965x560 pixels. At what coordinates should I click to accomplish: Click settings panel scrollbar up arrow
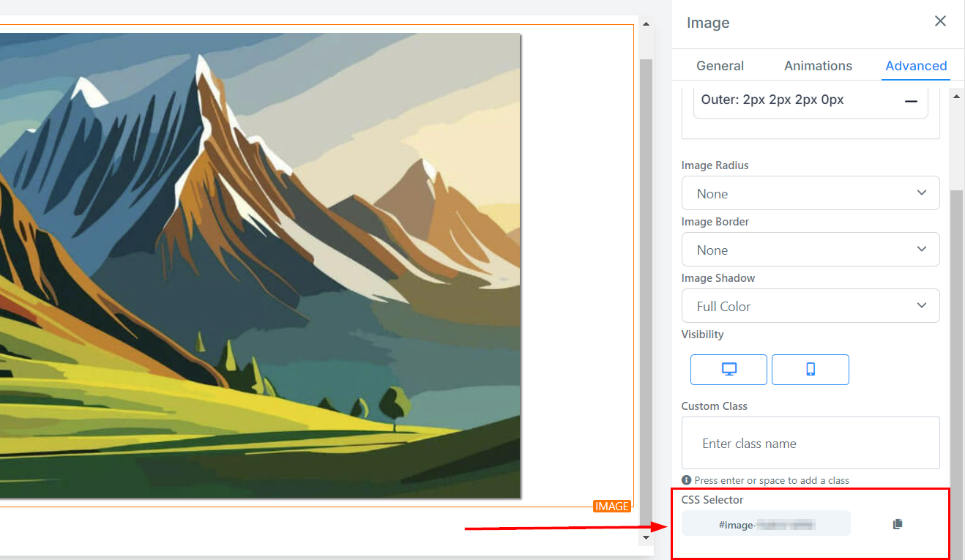[956, 97]
